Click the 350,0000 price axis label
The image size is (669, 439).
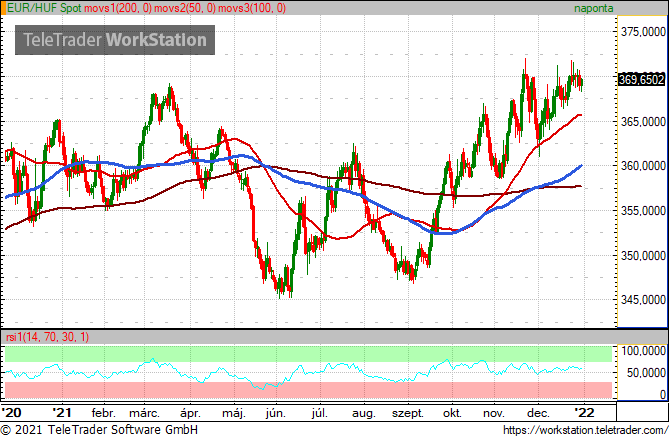click(643, 256)
